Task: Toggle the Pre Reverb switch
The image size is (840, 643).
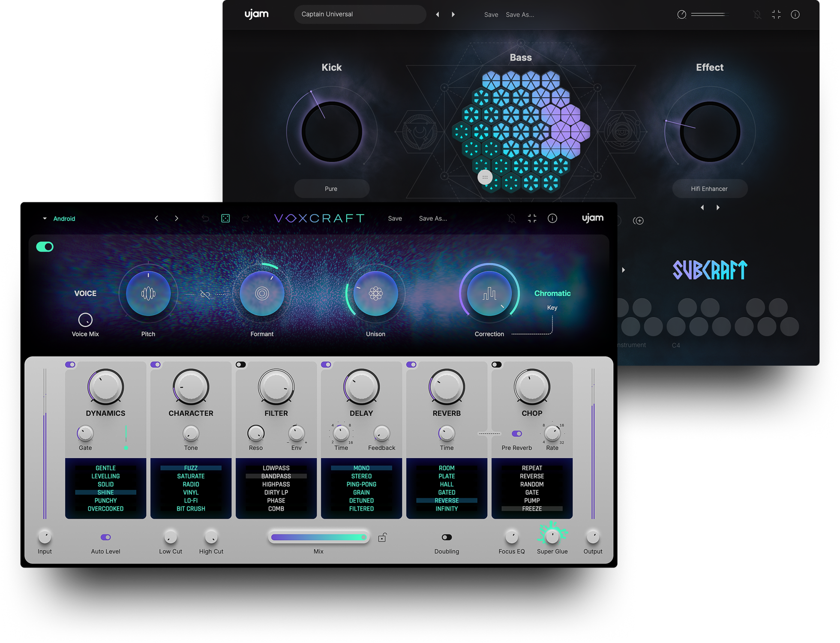Action: point(517,434)
